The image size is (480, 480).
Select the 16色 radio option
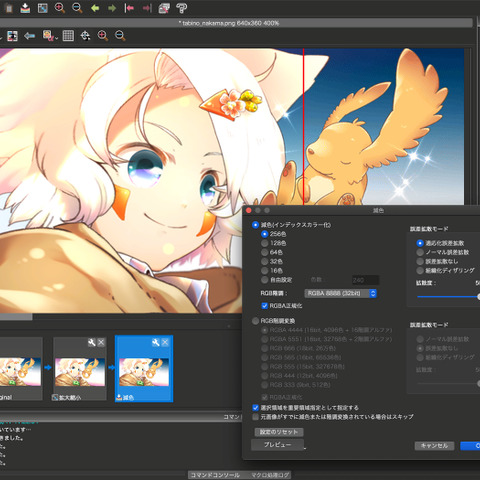[x=265, y=271]
